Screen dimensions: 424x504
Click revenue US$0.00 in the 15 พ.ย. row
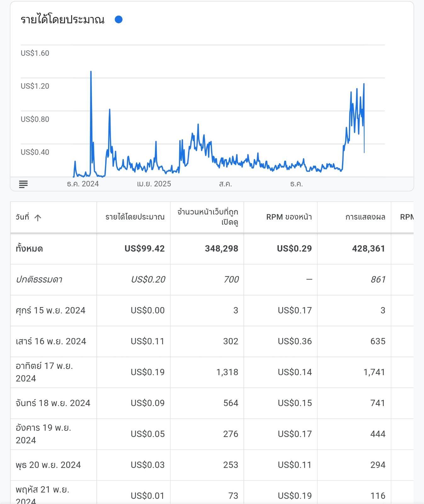pyautogui.click(x=148, y=310)
